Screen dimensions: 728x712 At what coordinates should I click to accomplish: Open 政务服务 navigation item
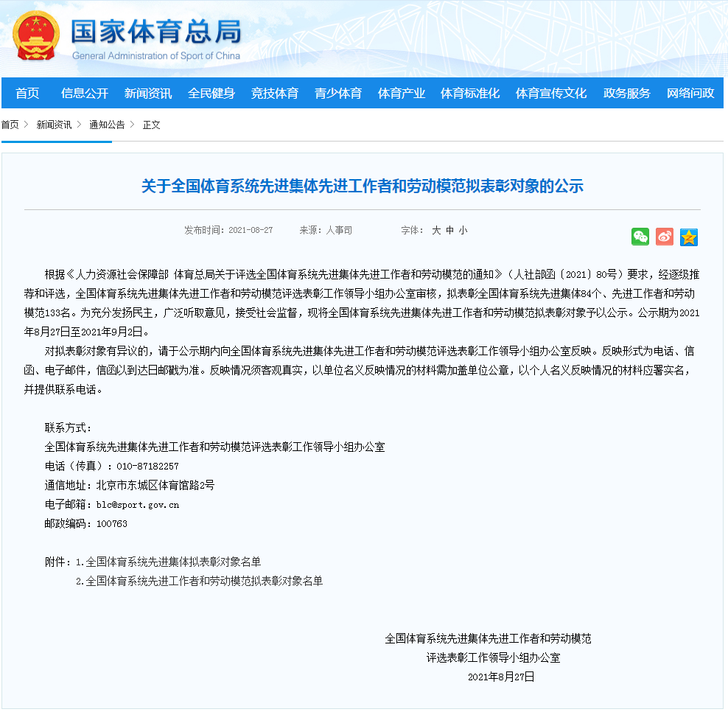click(627, 93)
